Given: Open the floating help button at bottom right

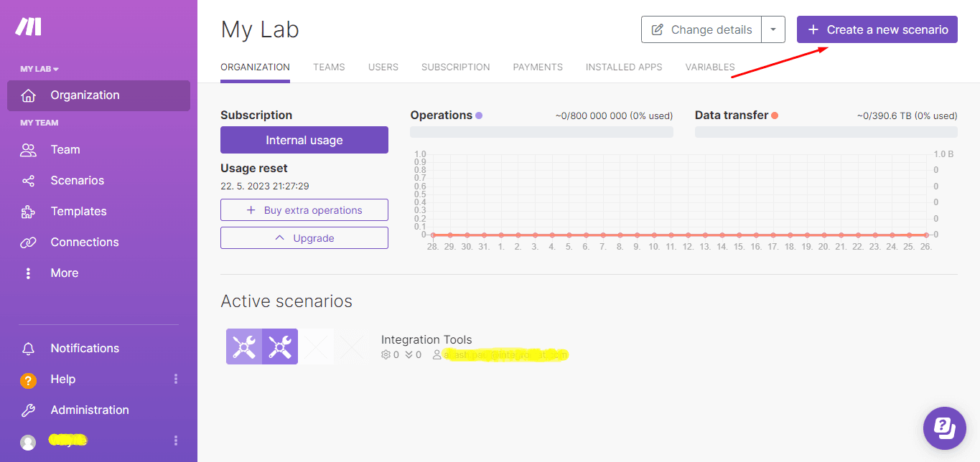Looking at the screenshot, I should coord(944,428).
